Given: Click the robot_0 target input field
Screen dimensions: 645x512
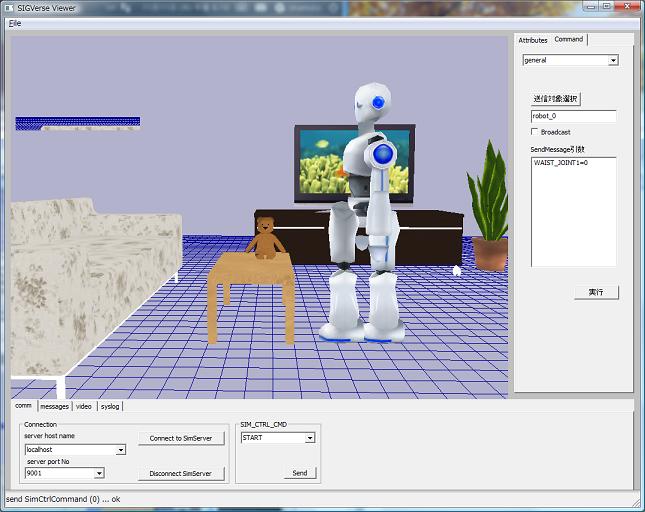Looking at the screenshot, I should [572, 116].
